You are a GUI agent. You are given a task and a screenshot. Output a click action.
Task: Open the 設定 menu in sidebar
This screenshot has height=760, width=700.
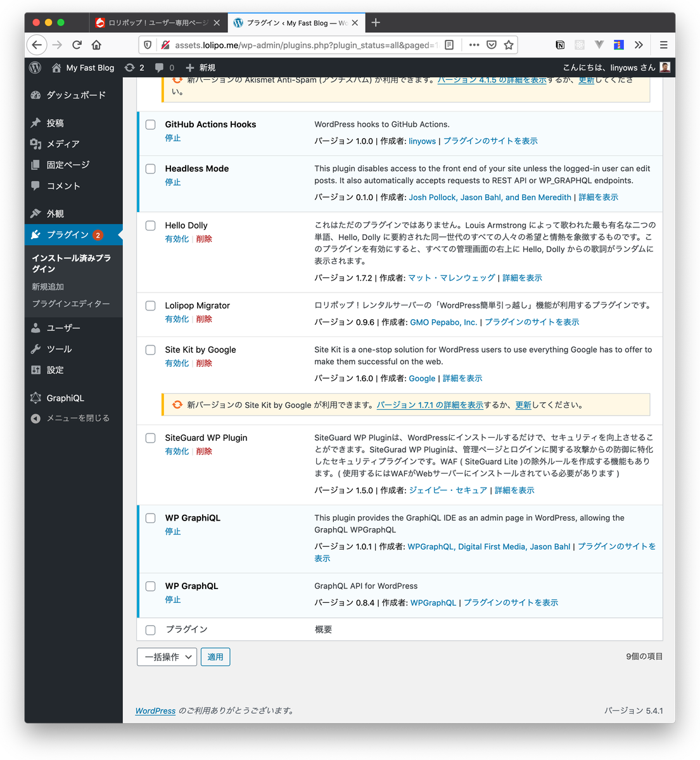55,370
